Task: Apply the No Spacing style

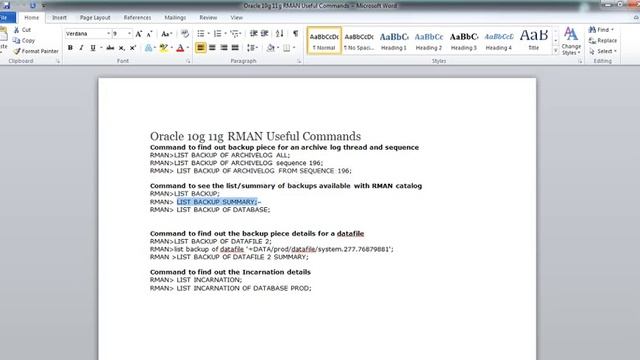Action: pos(359,41)
